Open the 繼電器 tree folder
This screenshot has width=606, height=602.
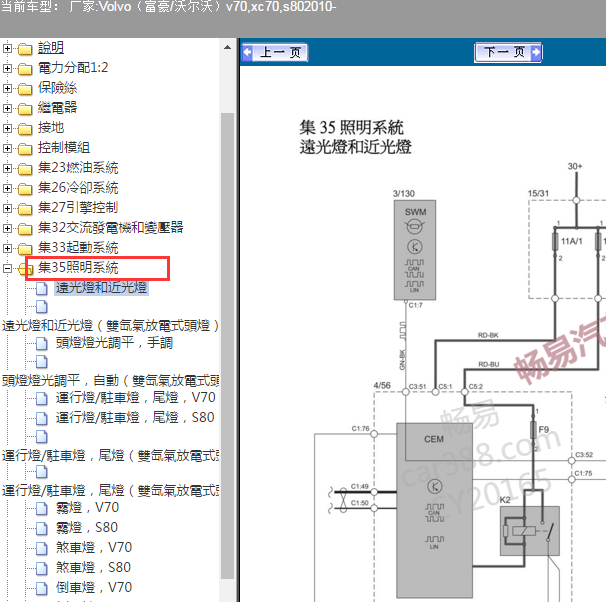pyautogui.click(x=57, y=108)
